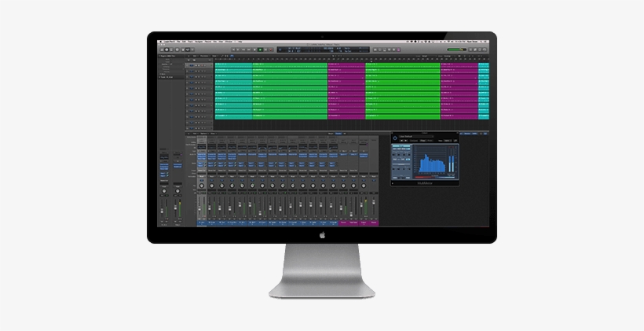The width and height of the screenshot is (644, 331).
Task: Start recording with the red Record button
Action: point(271,50)
